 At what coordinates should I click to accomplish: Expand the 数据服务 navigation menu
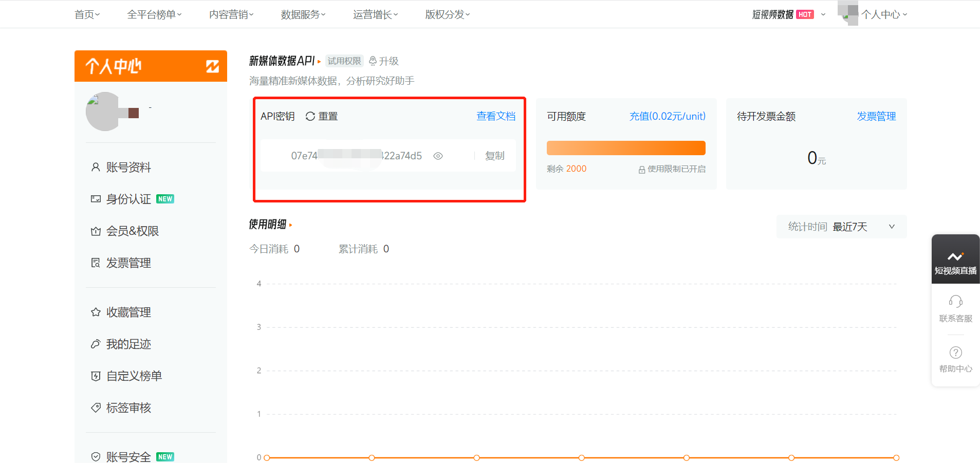[303, 14]
